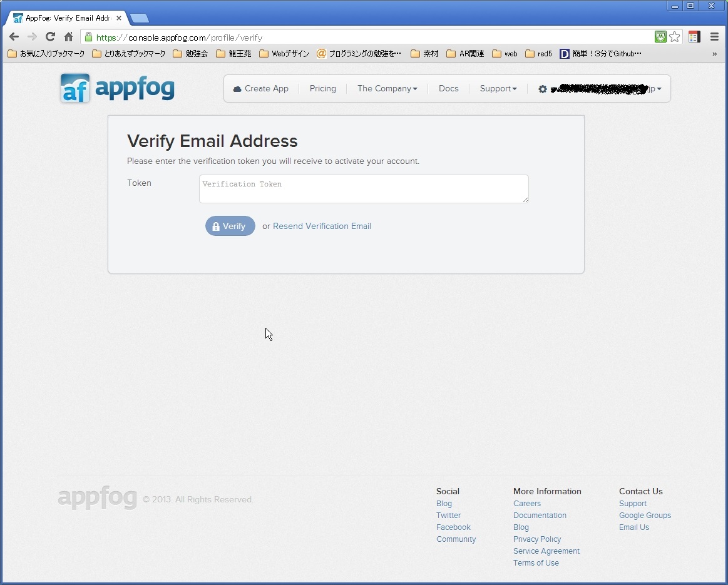The height and width of the screenshot is (585, 728).
Task: Click the AppFog logo in header
Action: (118, 88)
